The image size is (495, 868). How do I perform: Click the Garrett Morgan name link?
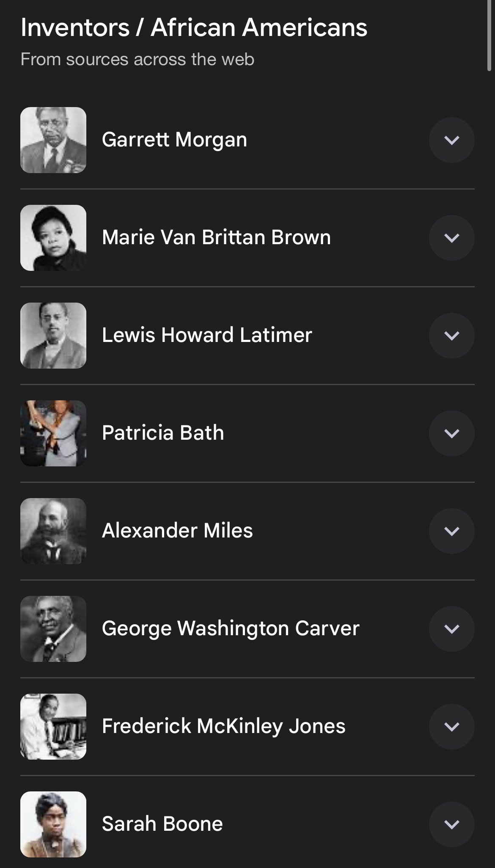pyautogui.click(x=174, y=140)
